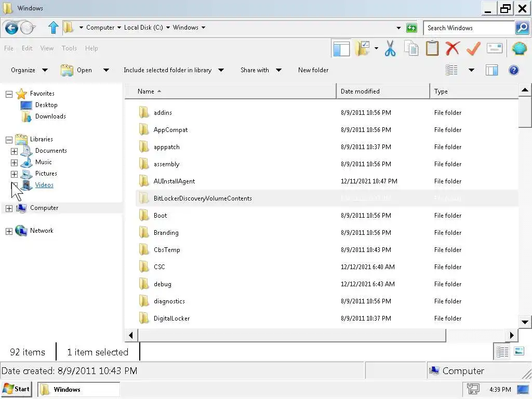
Task: Sort by the Type column header
Action: (x=474, y=91)
